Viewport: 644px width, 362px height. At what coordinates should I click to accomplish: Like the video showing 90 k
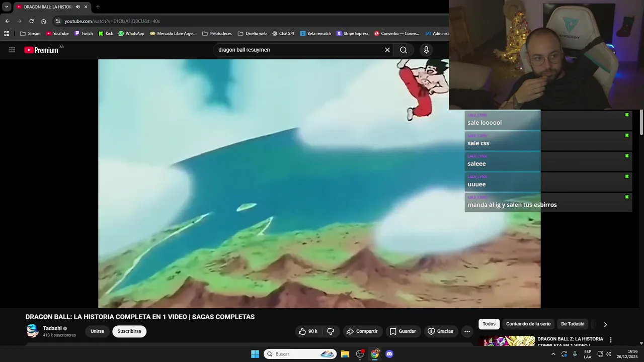point(308,331)
